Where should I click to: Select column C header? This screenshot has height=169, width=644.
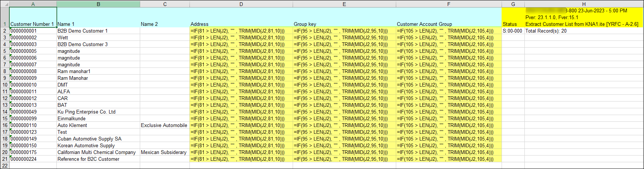pyautogui.click(x=165, y=4)
